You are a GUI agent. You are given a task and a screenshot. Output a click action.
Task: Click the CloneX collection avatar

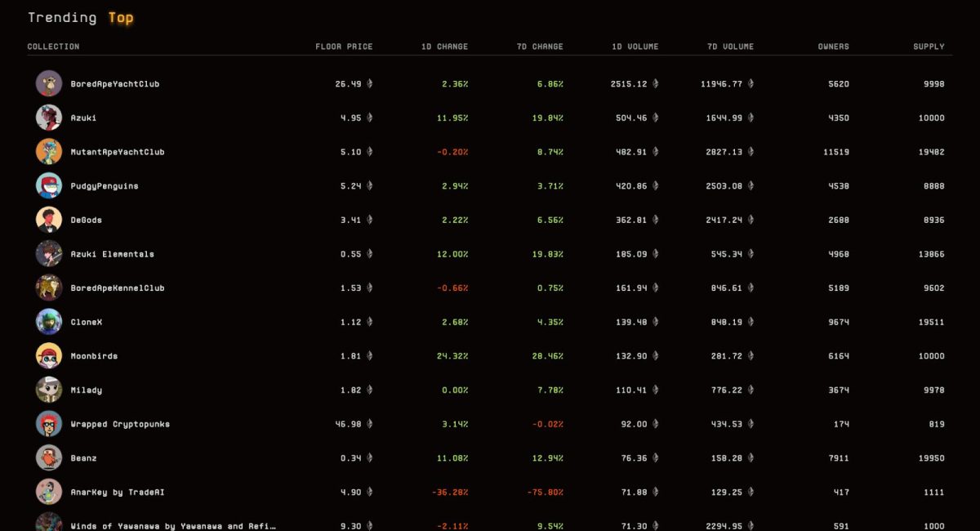[49, 322]
